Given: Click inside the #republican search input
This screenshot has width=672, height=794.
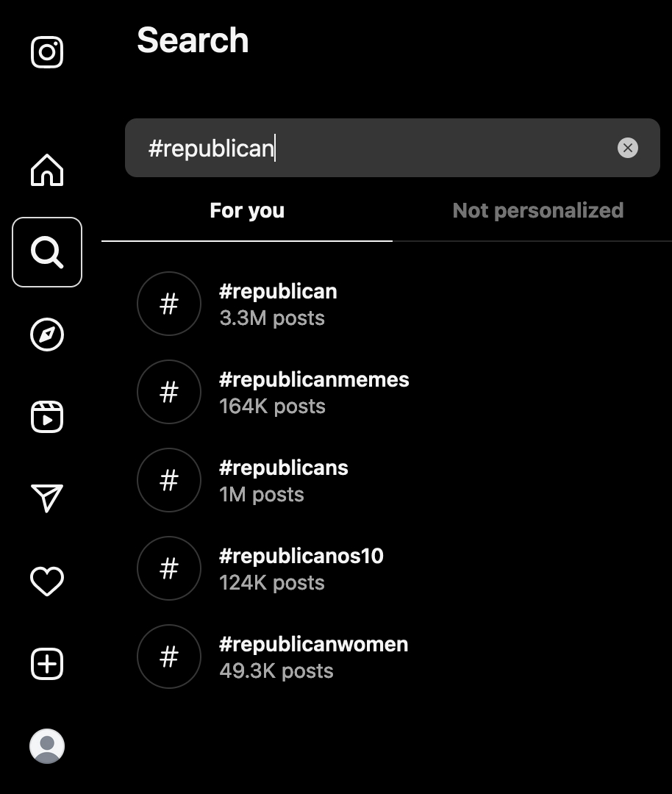Looking at the screenshot, I should pos(368,148).
